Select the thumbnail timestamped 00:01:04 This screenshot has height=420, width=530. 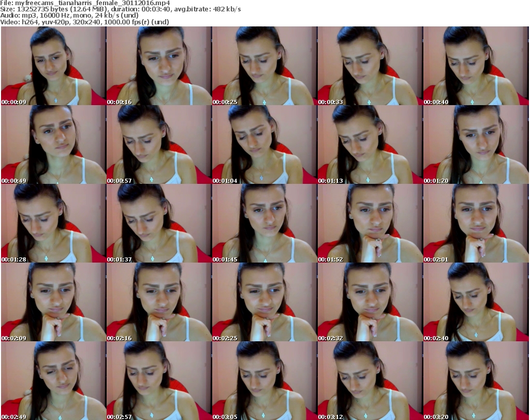(x=264, y=144)
